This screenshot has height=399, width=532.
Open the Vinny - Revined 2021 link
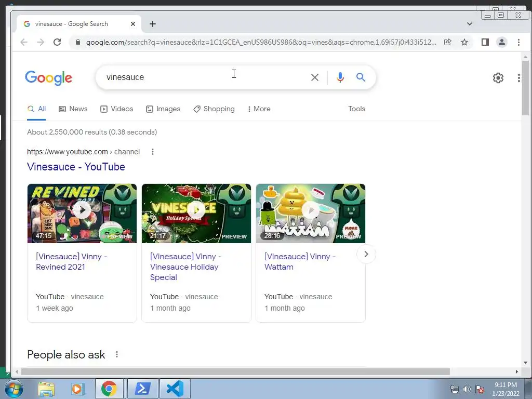[71, 262]
